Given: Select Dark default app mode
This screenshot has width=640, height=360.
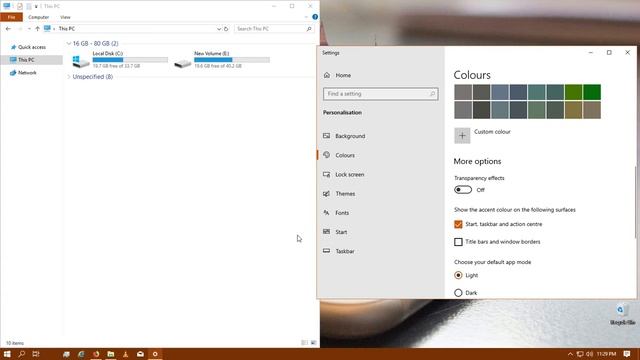Looking at the screenshot, I should [458, 293].
